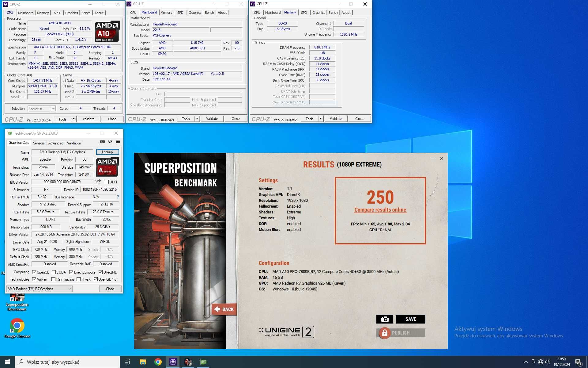Click the taskbar clock and date

[561, 362]
